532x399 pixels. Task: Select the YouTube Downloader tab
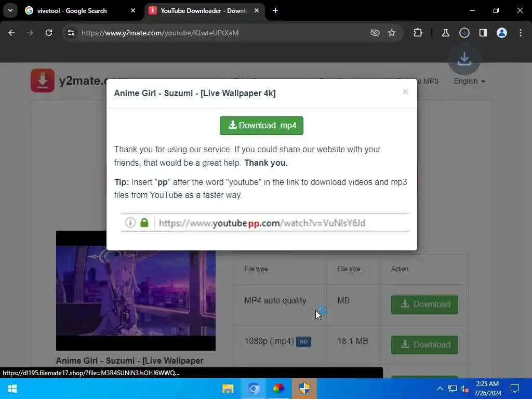pos(204,11)
